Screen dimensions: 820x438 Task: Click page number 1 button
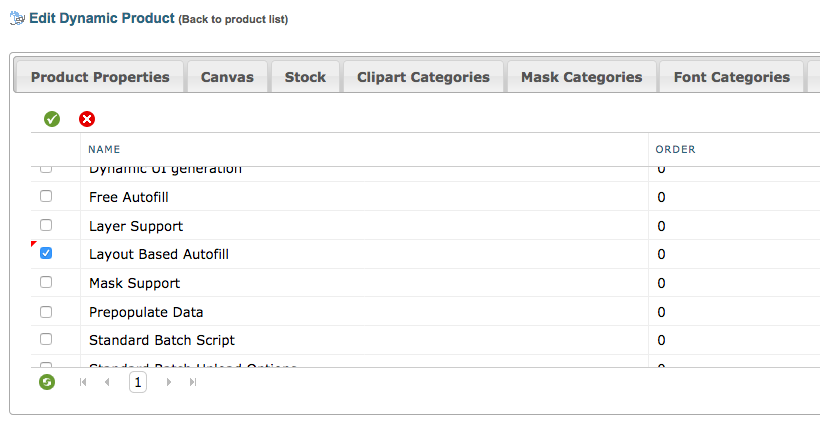pyautogui.click(x=138, y=382)
